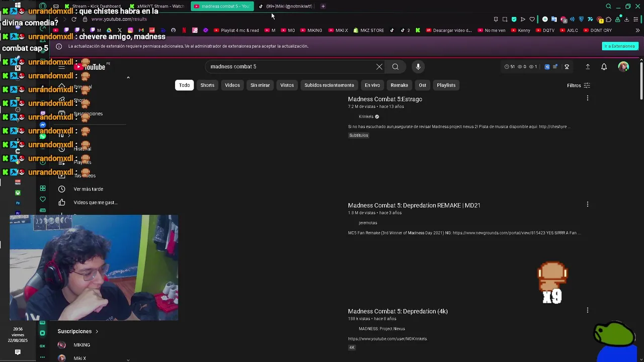The height and width of the screenshot is (362, 644).
Task: Open Madness Combat 5: Depredation REMAKE video
Action: click(x=414, y=205)
